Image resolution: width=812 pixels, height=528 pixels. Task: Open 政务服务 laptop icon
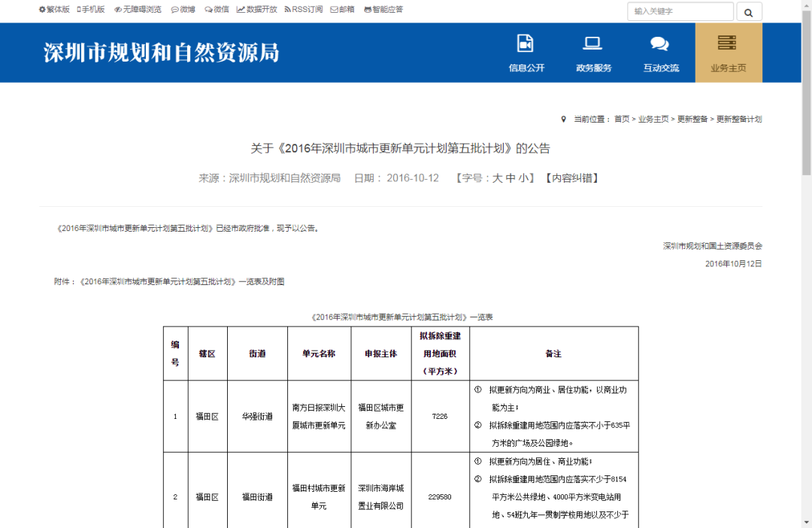[x=593, y=44]
